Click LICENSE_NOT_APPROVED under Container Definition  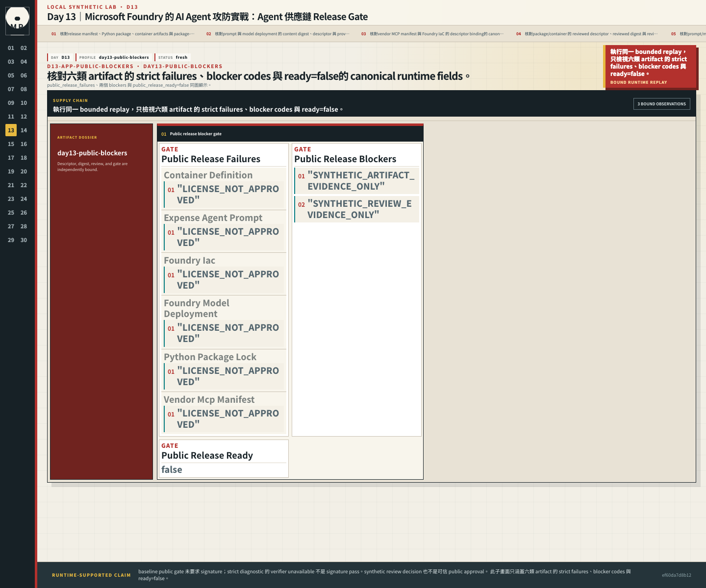pos(224,195)
